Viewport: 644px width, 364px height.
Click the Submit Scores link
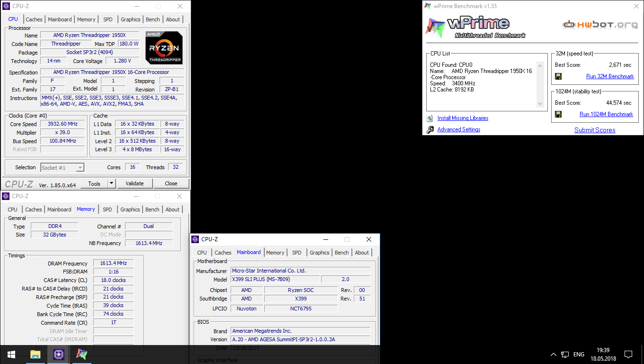point(595,130)
